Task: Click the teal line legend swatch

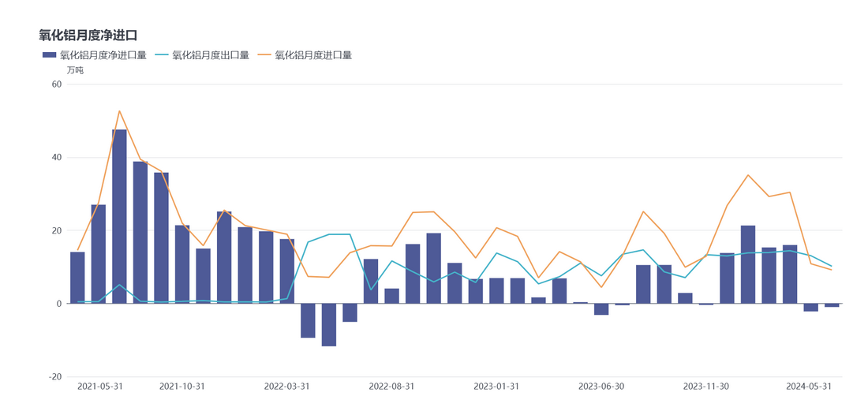Action: [x=163, y=54]
